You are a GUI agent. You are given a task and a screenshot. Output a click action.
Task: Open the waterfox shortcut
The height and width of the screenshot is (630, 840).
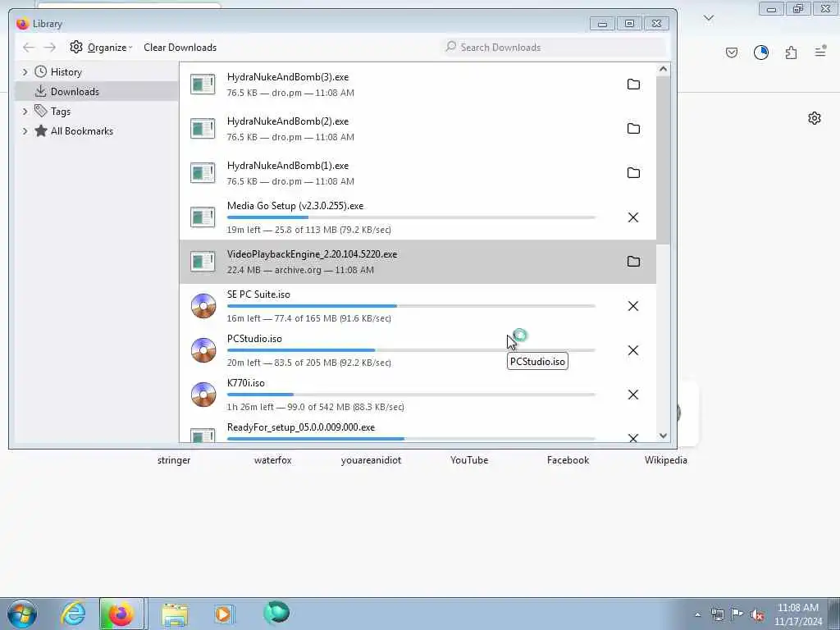pos(272,460)
